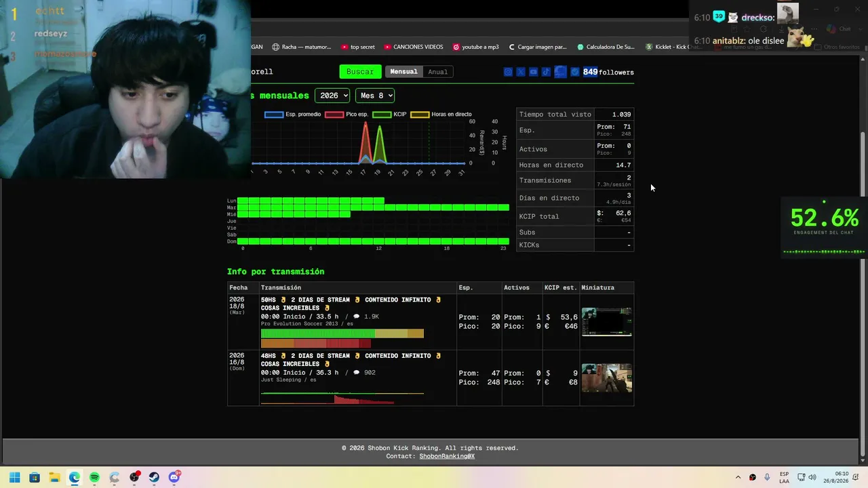Click the 'Just Sleeping / es' text
The image size is (868, 488).
[288, 380]
